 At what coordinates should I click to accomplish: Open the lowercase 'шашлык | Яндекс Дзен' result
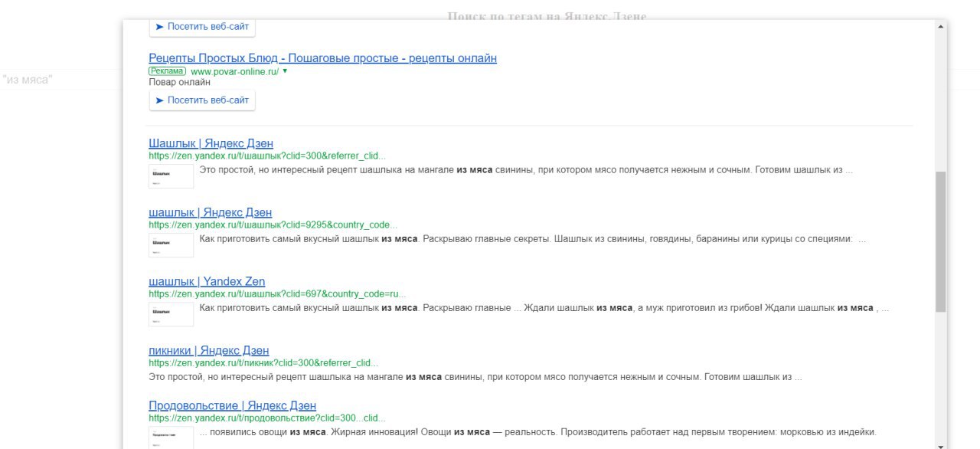tap(210, 212)
